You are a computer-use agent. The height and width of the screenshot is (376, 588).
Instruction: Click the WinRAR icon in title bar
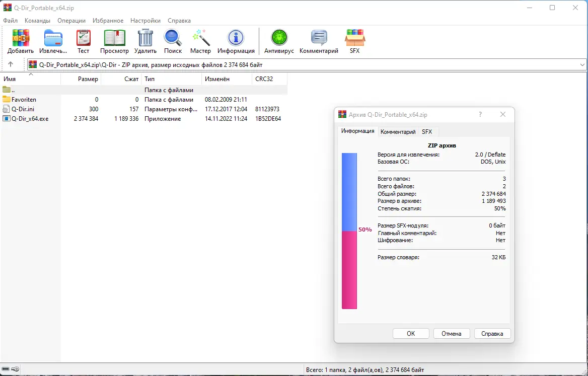pos(7,8)
